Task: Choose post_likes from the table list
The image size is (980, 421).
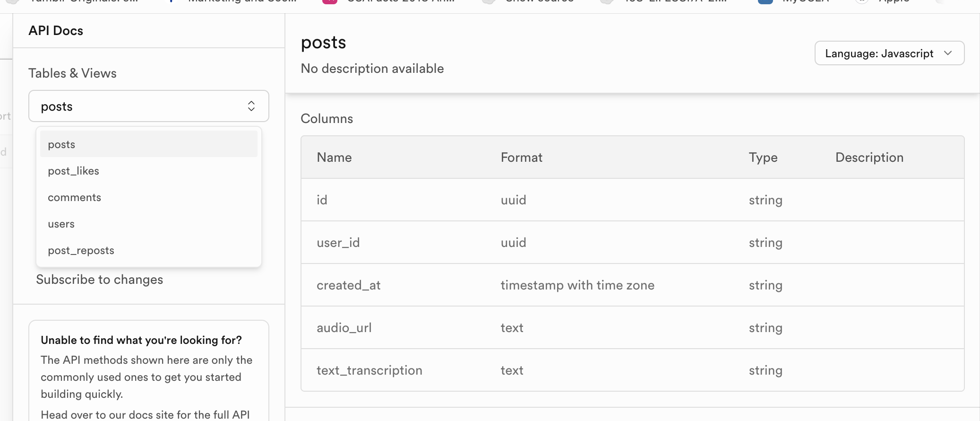Action: 73,171
